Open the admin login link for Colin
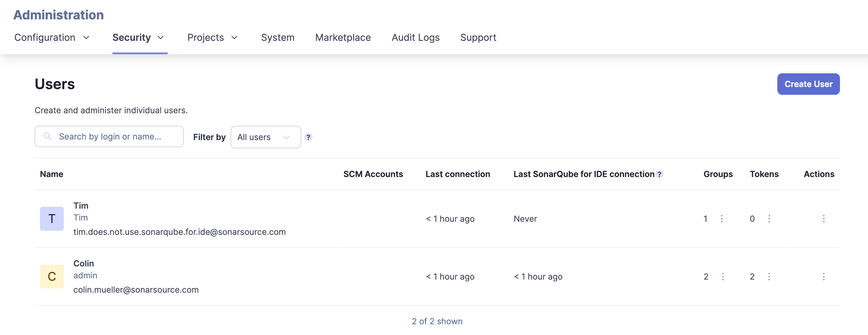This screenshot has height=335, width=868. [85, 275]
